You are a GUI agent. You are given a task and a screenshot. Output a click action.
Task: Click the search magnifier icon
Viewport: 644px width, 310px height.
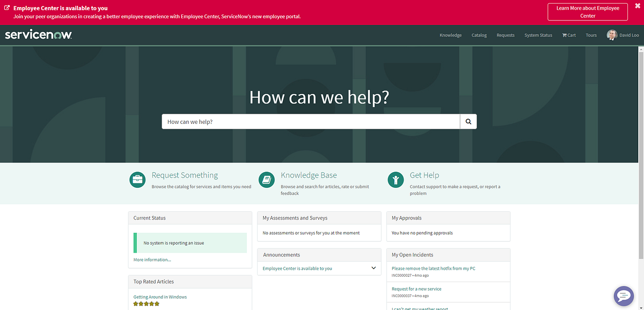[x=468, y=121]
